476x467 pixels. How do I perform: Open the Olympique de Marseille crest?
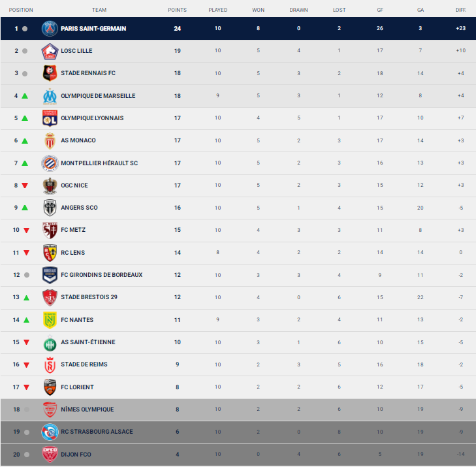click(x=50, y=96)
